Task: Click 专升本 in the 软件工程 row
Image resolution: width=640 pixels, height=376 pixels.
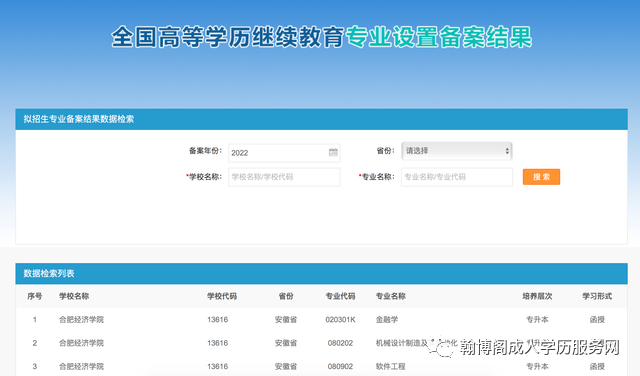Action: click(537, 366)
